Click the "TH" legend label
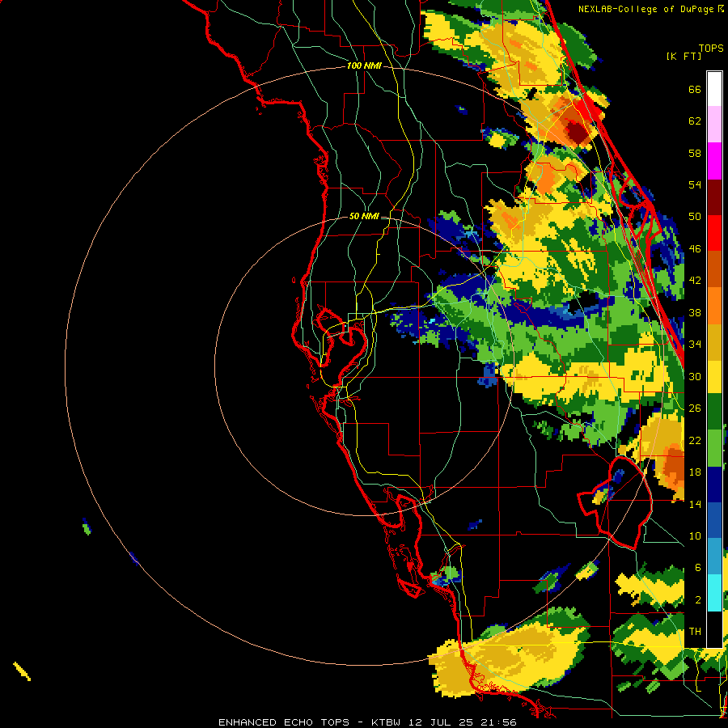Screen dimensions: 728x728 click(x=695, y=632)
